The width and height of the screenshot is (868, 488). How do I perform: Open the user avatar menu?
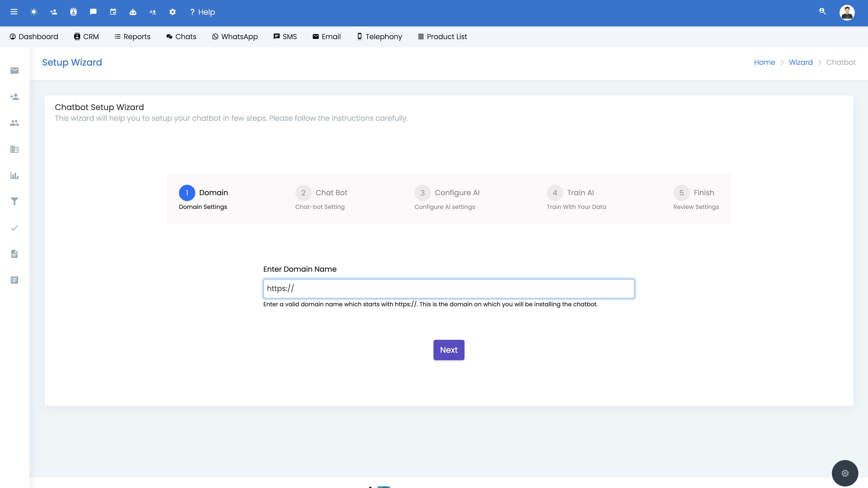(x=847, y=13)
